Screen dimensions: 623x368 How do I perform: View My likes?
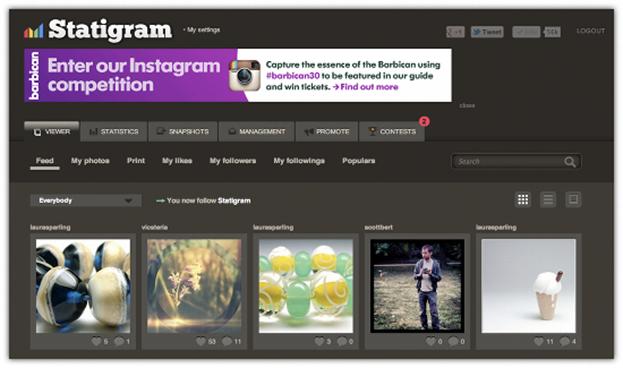click(177, 161)
